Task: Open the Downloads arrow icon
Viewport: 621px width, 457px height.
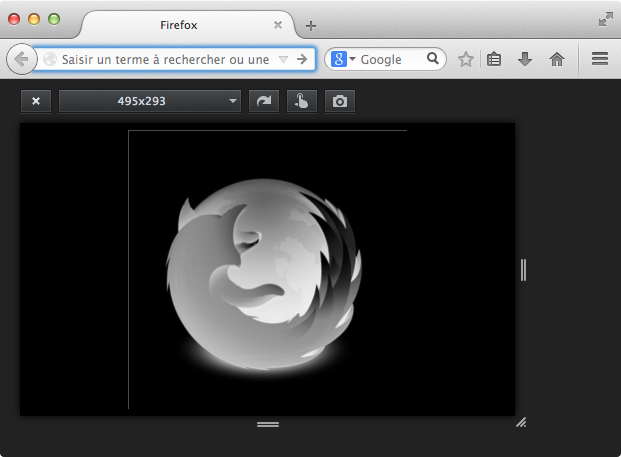Action: point(525,59)
